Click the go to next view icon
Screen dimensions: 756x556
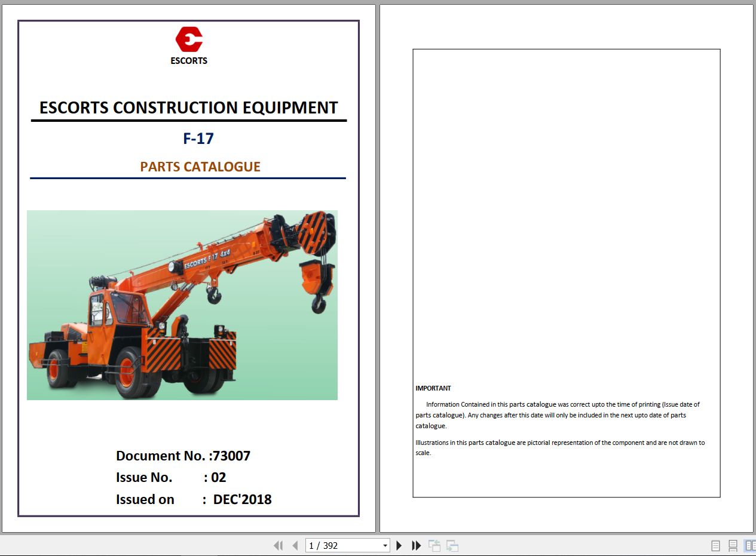click(452, 545)
